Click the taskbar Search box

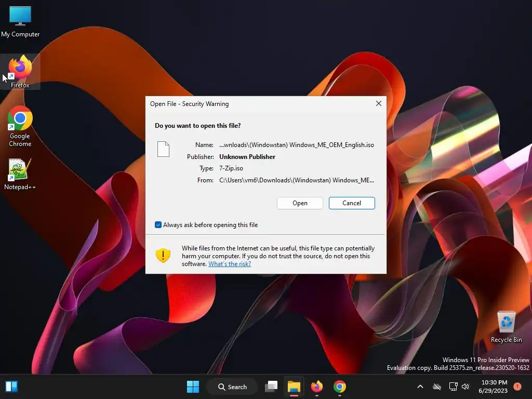click(x=232, y=387)
